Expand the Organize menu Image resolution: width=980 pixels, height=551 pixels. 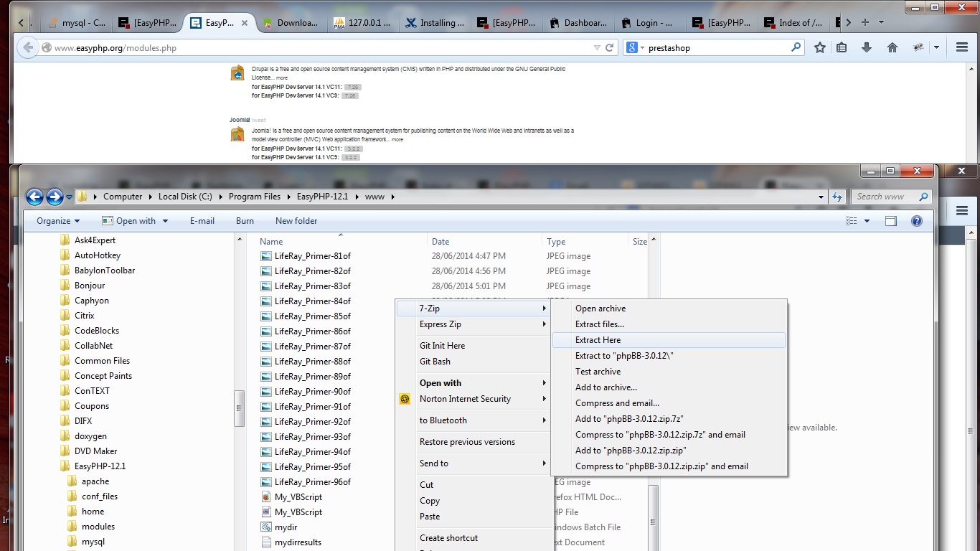(59, 221)
